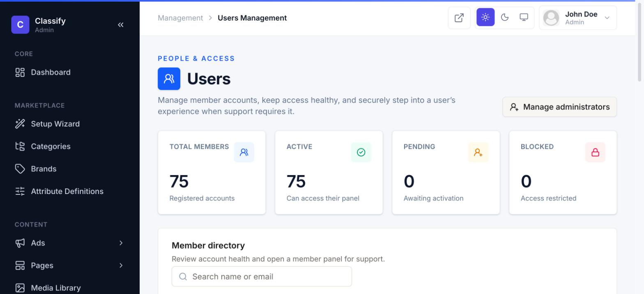Open Manage administrators

tap(559, 107)
